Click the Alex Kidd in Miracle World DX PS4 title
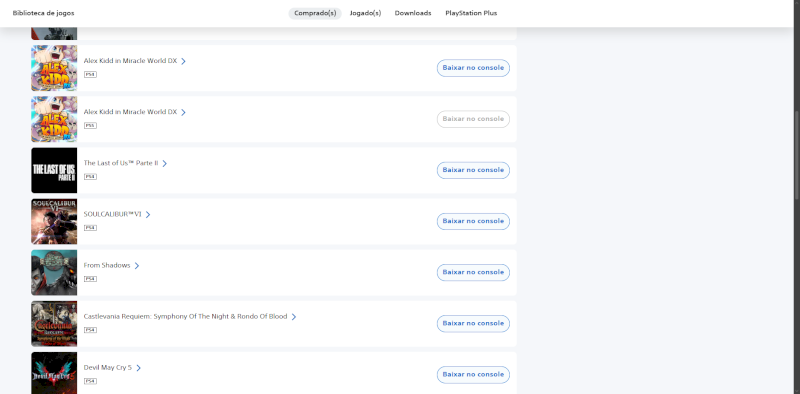This screenshot has width=800, height=394. tap(130, 61)
